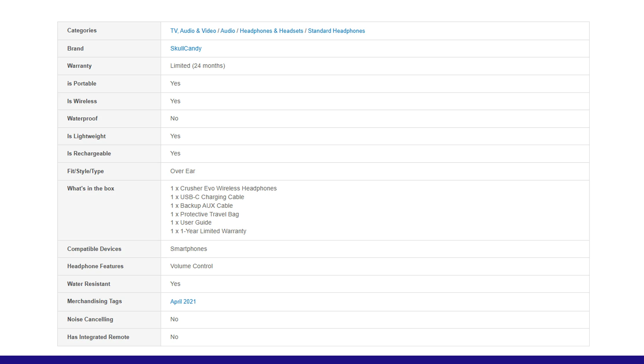Select the Volume Control feature value
The width and height of the screenshot is (644, 364).
click(191, 266)
